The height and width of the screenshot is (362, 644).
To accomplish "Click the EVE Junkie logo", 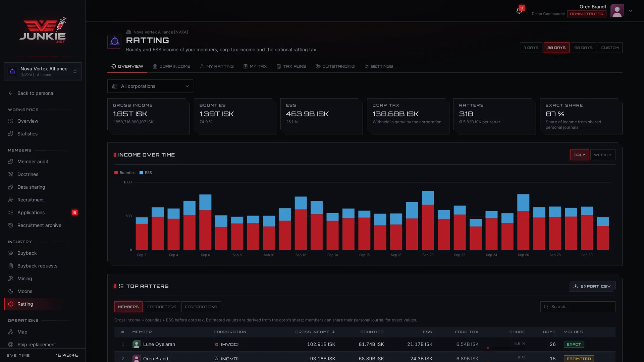I will [43, 30].
